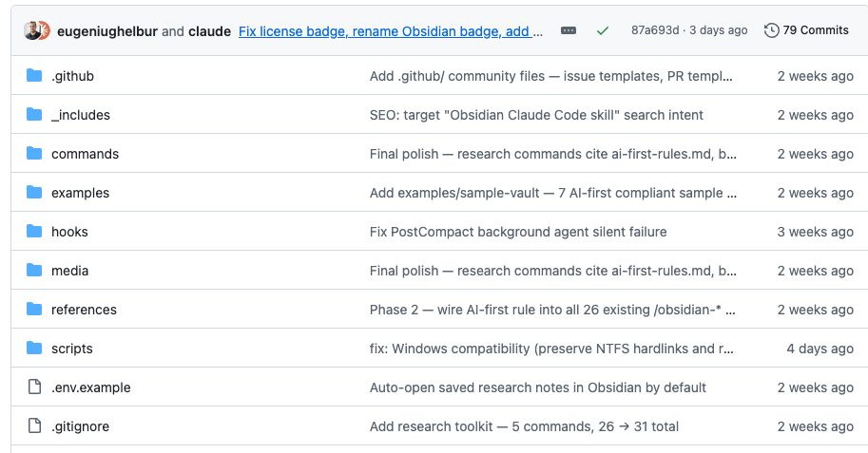Open the references folder
The width and height of the screenshot is (868, 453).
click(85, 310)
